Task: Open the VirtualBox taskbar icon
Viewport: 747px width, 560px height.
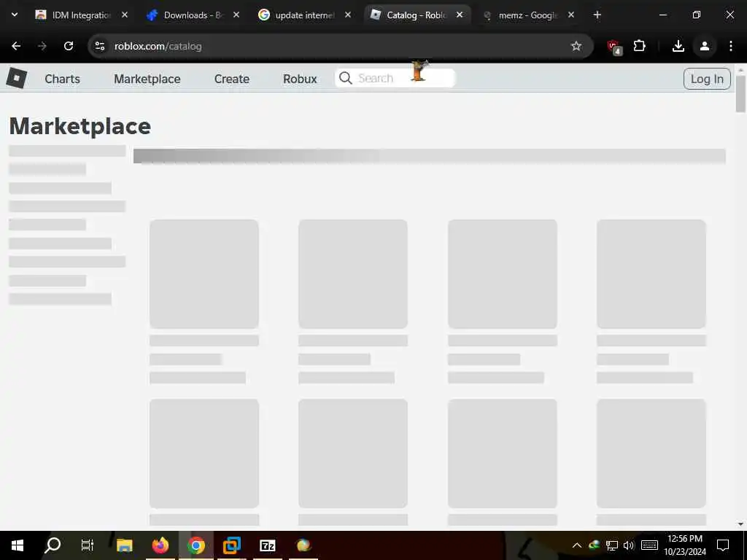Action: point(231,545)
